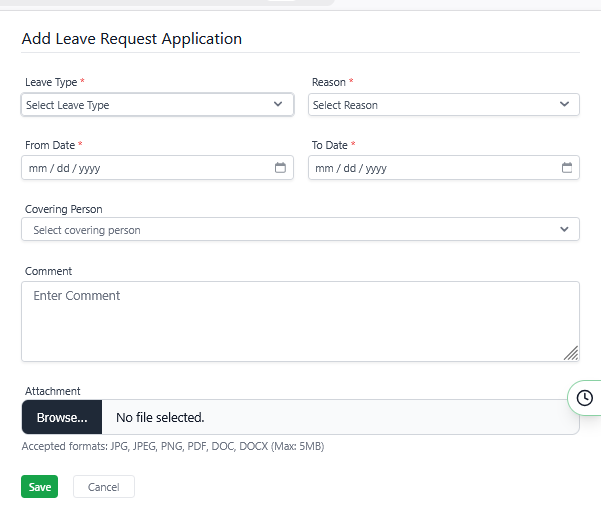Screen dimensions: 601x507
Task: Click the 'Comment' label
Action: 48,271
